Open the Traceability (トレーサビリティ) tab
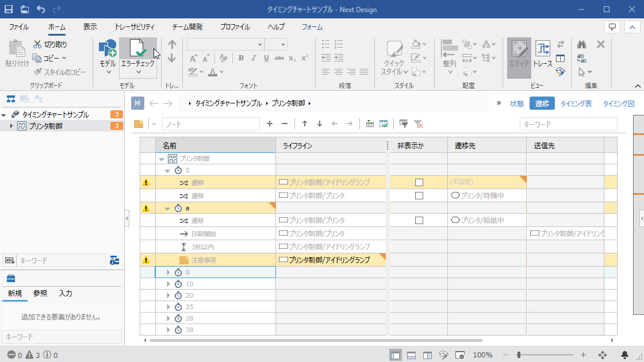The width and height of the screenshot is (644, 362). [x=135, y=27]
